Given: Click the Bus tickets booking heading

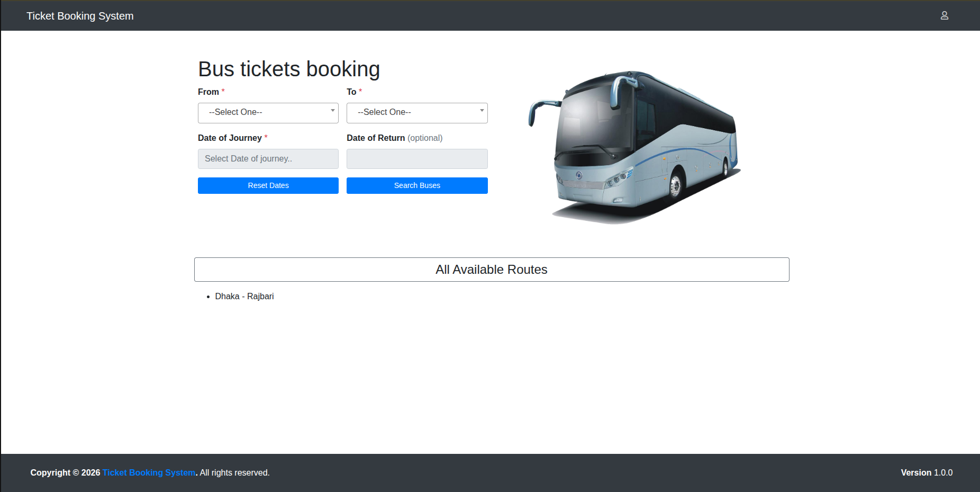Looking at the screenshot, I should (x=288, y=68).
